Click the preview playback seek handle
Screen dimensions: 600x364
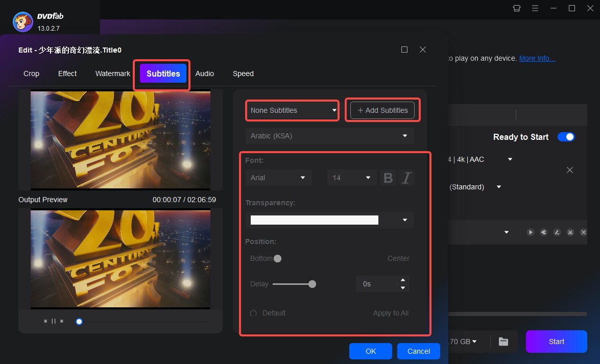point(79,322)
